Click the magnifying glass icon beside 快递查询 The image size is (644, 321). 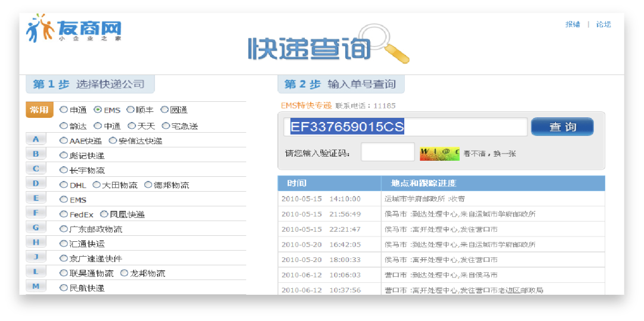383,44
